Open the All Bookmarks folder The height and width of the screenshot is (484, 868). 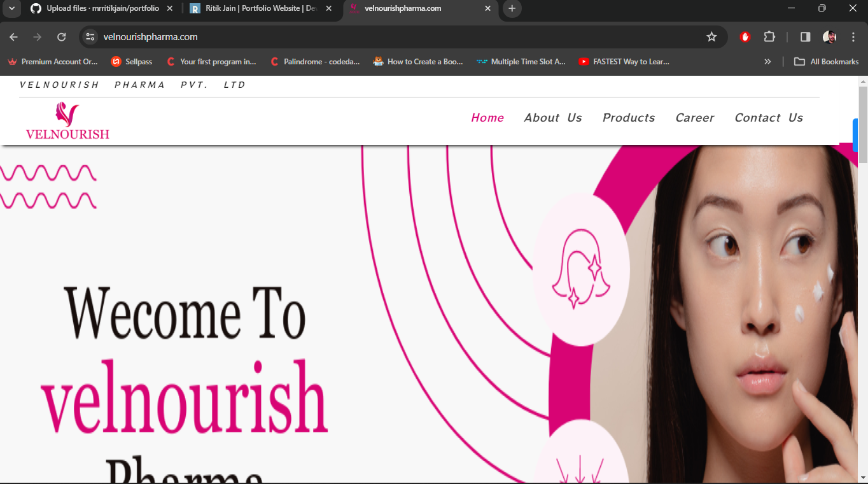tap(826, 62)
